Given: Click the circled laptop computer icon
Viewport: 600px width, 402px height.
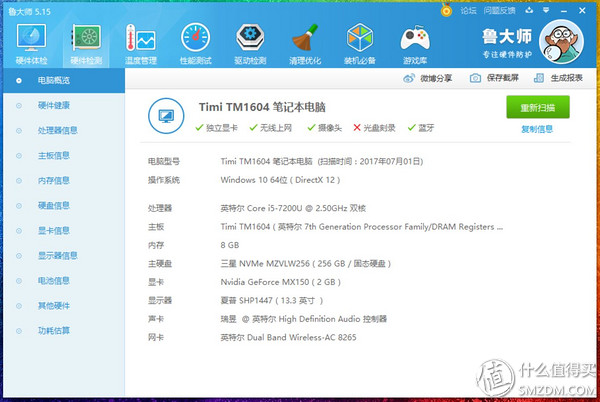Looking at the screenshot, I should tap(166, 116).
